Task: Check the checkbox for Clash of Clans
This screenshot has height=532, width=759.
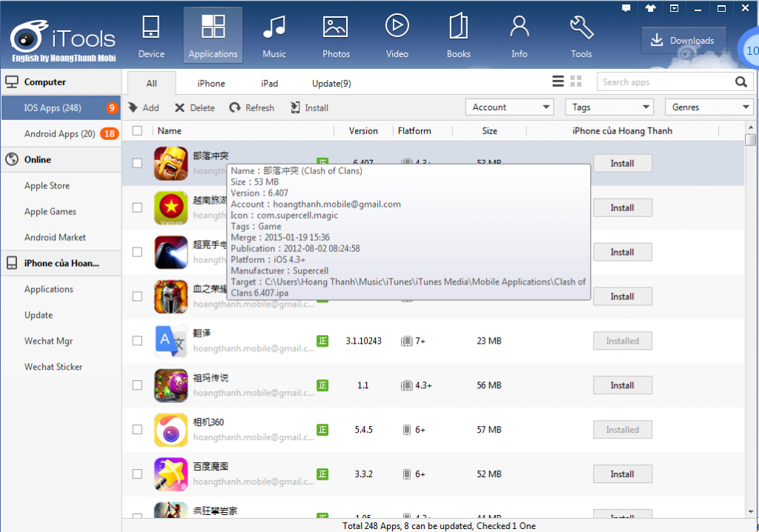Action: 137,163
